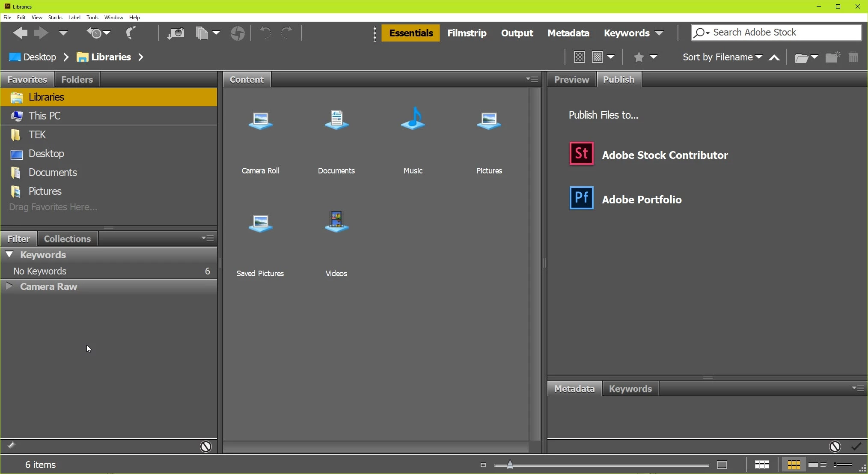This screenshot has height=474, width=868.
Task: Click the Rotate counterclockwise icon
Action: (x=265, y=33)
